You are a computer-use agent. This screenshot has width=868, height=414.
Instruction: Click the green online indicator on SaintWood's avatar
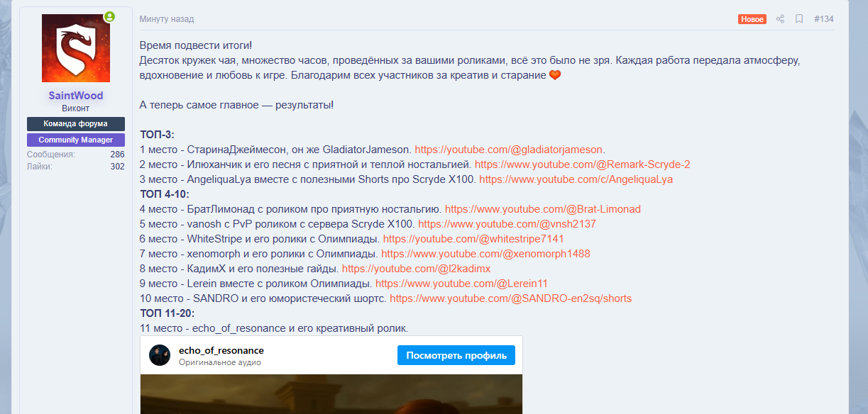tap(109, 15)
